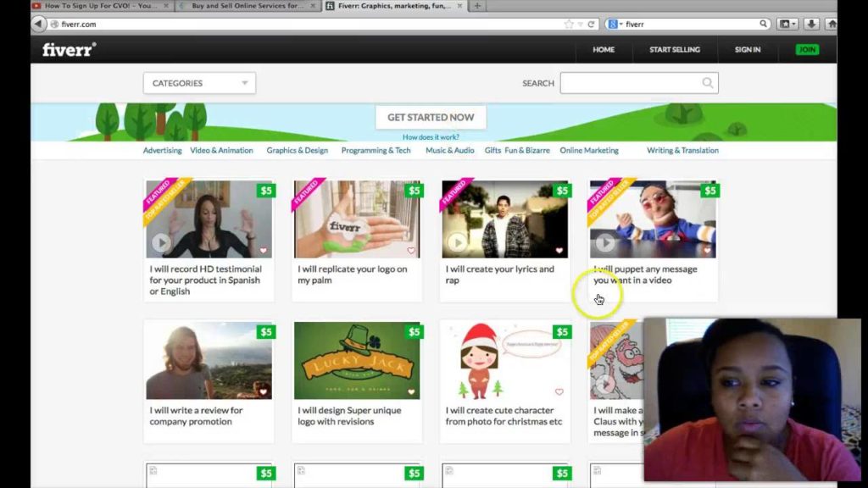Open the Video & Animation category
This screenshot has height=488, width=868.
point(221,151)
